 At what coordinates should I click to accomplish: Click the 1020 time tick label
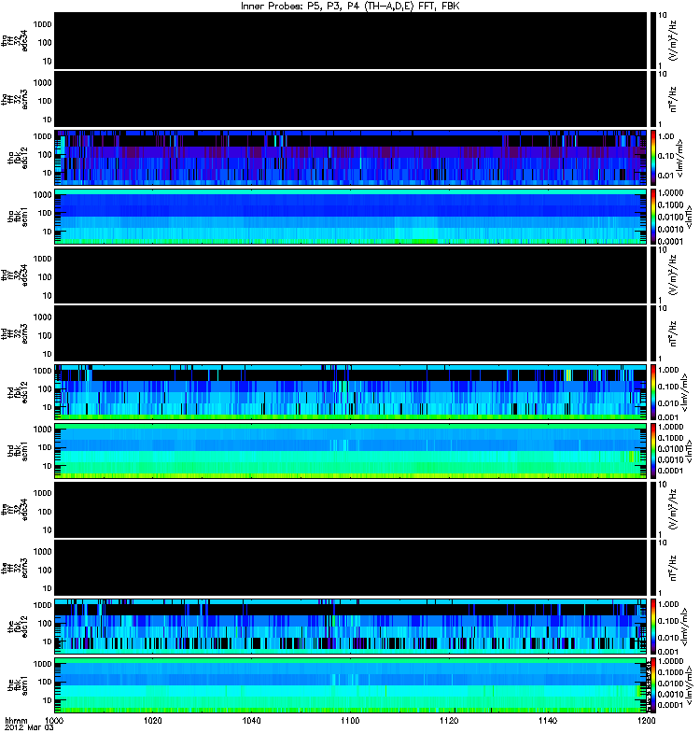pyautogui.click(x=153, y=721)
